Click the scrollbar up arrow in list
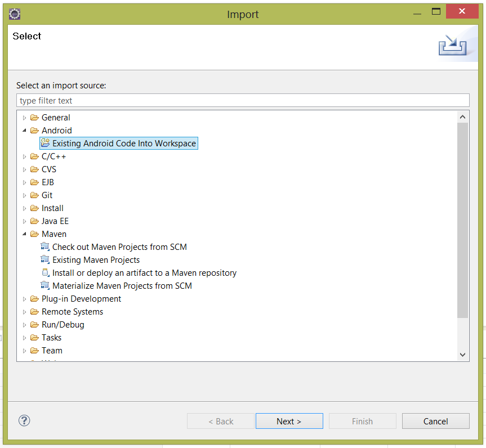 (x=462, y=117)
